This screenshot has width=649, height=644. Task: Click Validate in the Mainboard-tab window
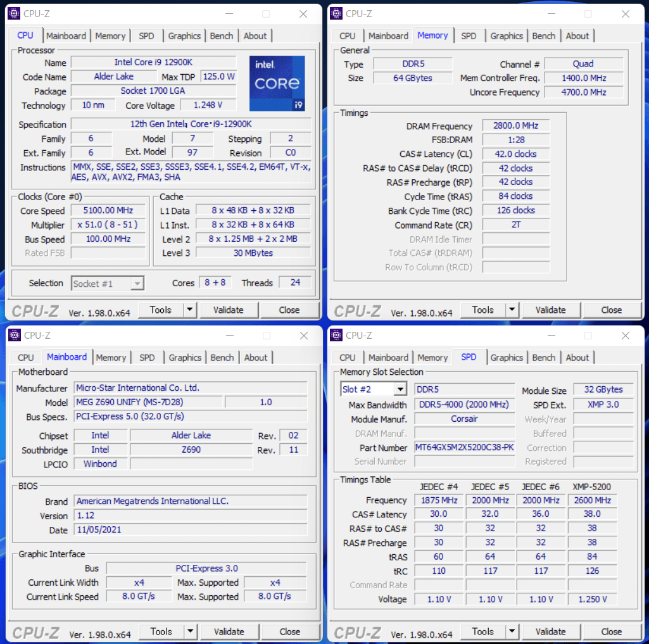click(229, 631)
